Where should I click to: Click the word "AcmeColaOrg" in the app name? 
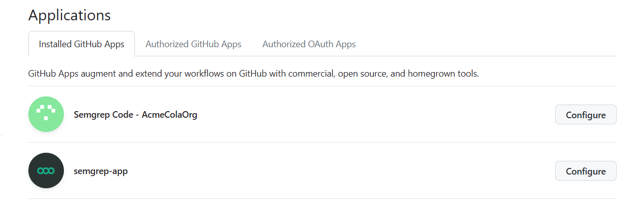[169, 115]
